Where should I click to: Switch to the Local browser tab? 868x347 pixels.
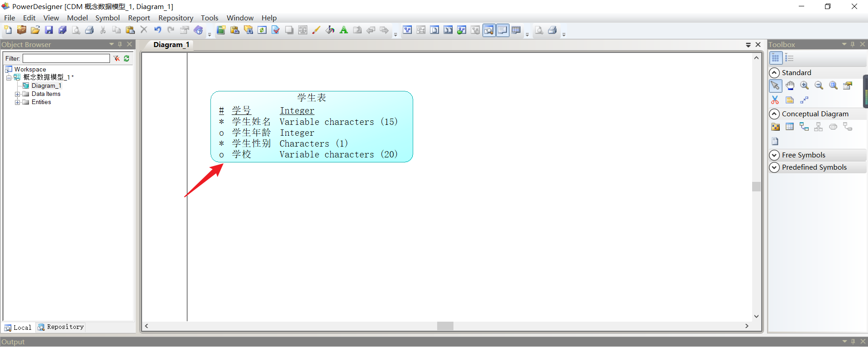pos(18,328)
